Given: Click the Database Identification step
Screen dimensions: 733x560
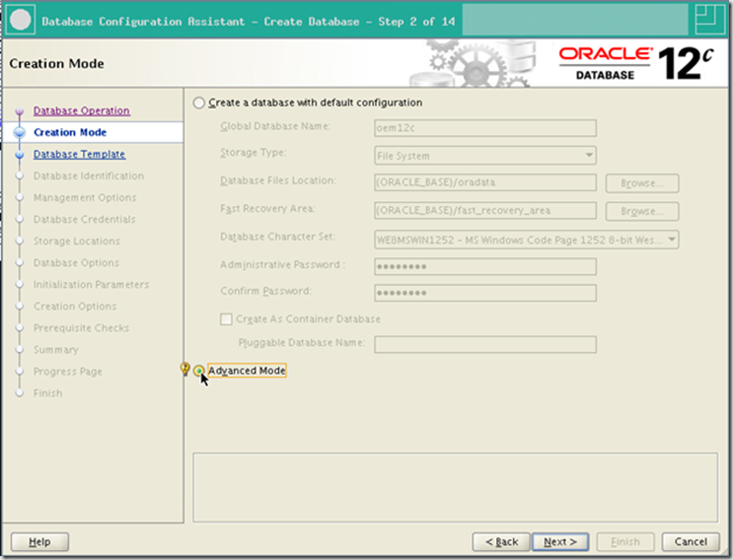Looking at the screenshot, I should [89, 176].
